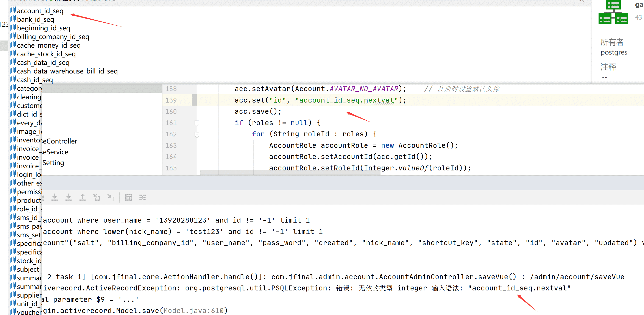Screen dimensions: 644x315
Task: Click the sequence icon beside bank_id_seq
Action: 13,19
